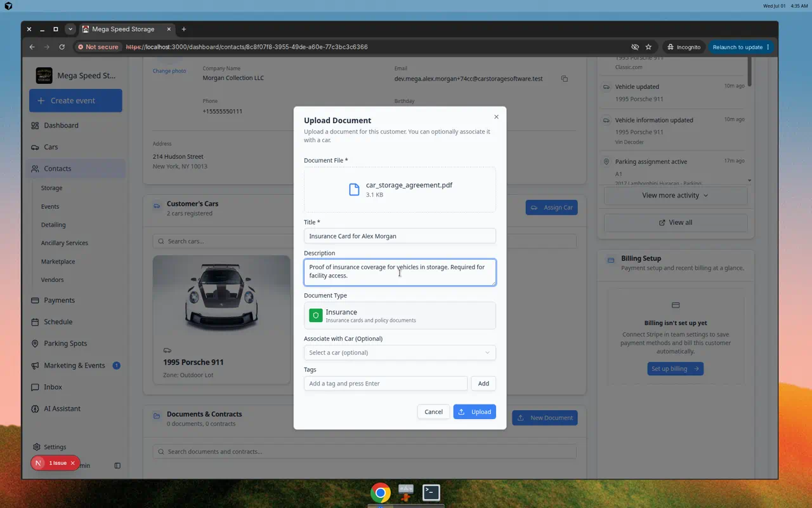Image resolution: width=812 pixels, height=508 pixels.
Task: Open the Document Type Insurance selector
Action: coord(400,316)
